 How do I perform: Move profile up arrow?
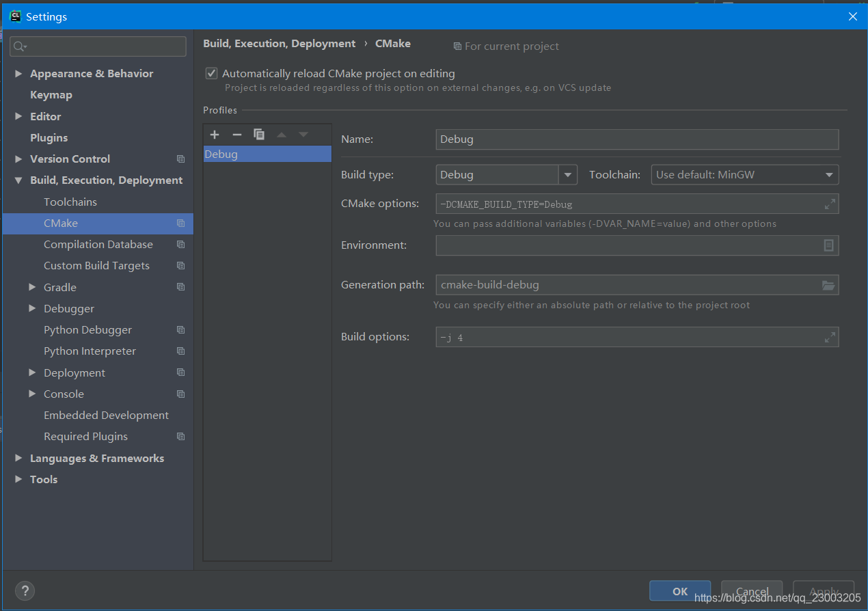(x=281, y=135)
